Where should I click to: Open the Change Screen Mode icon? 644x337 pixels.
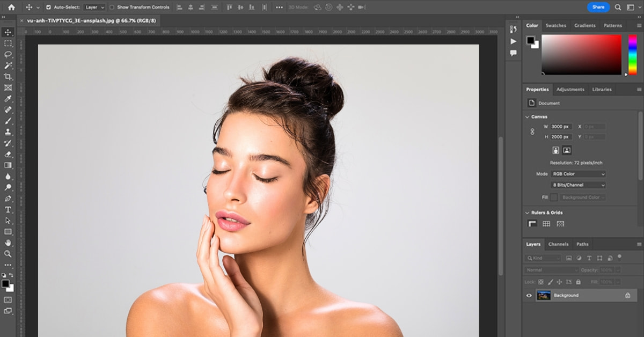point(8,311)
